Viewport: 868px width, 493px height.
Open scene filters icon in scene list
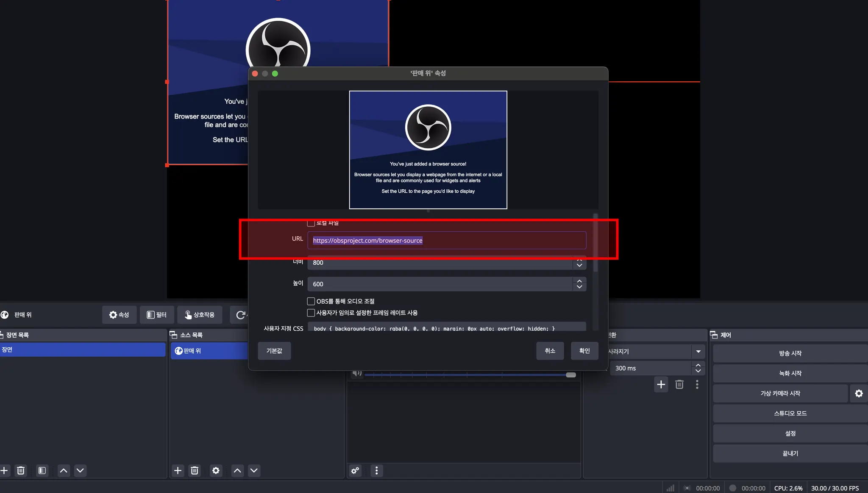point(42,471)
